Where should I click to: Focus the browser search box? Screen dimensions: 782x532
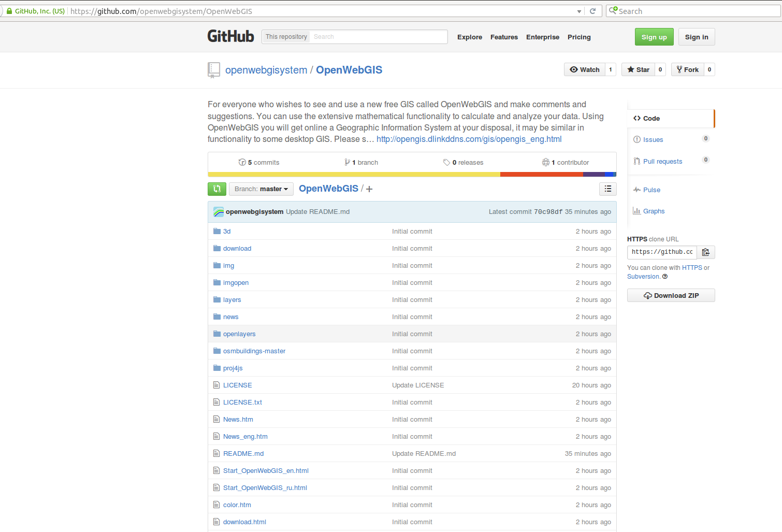tap(694, 11)
